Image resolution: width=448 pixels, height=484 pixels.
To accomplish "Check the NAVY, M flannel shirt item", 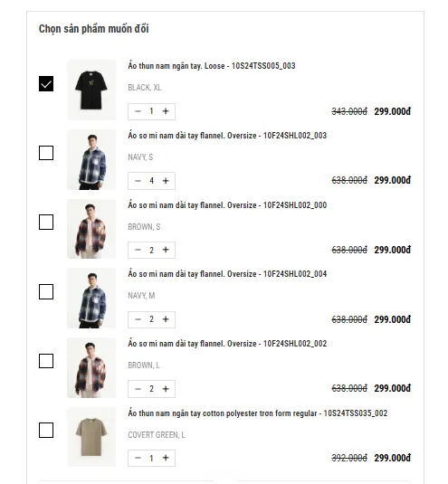I will point(46,291).
